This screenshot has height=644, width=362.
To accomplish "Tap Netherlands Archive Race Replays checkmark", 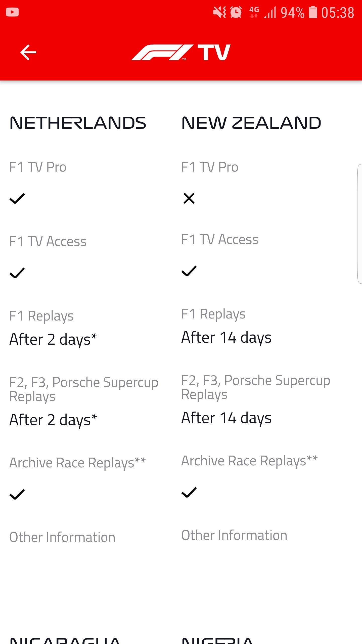I will (x=17, y=494).
